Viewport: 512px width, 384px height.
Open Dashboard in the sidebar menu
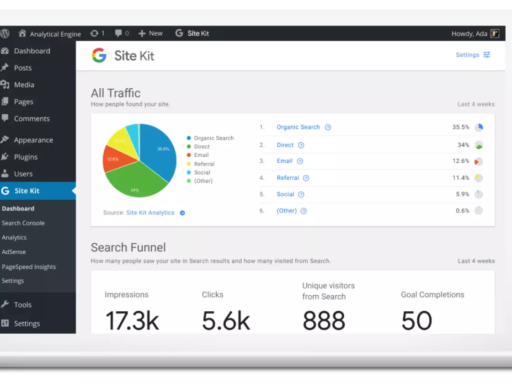[x=32, y=51]
